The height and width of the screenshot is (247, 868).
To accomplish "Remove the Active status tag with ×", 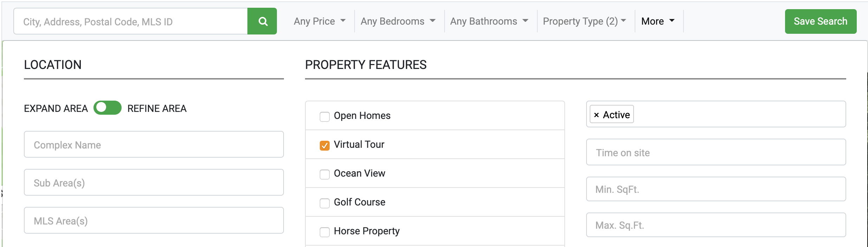I will coord(596,115).
